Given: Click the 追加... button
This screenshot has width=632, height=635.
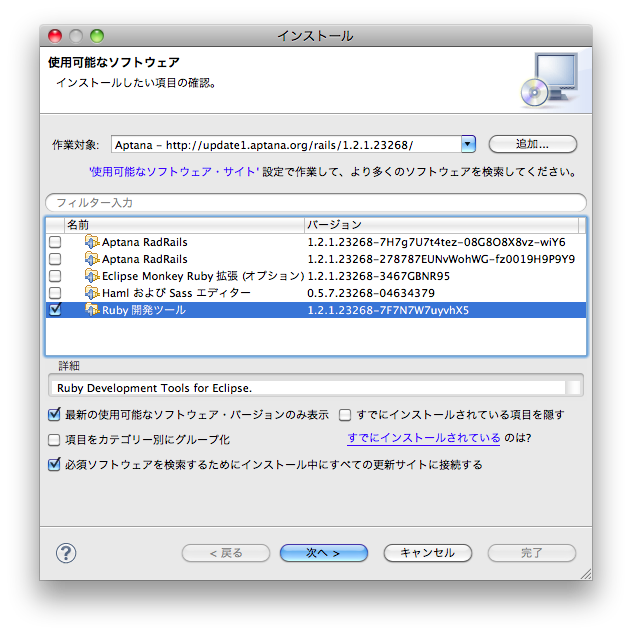Looking at the screenshot, I should pos(532,144).
